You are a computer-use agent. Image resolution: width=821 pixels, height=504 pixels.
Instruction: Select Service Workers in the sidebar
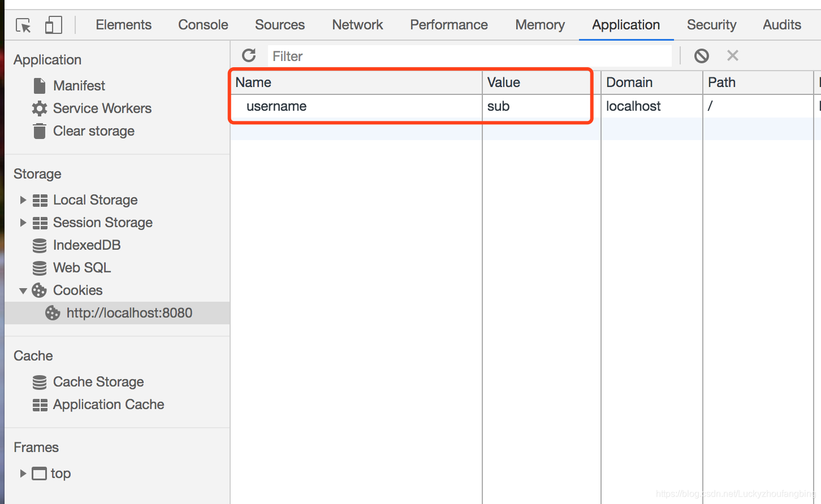(x=102, y=108)
